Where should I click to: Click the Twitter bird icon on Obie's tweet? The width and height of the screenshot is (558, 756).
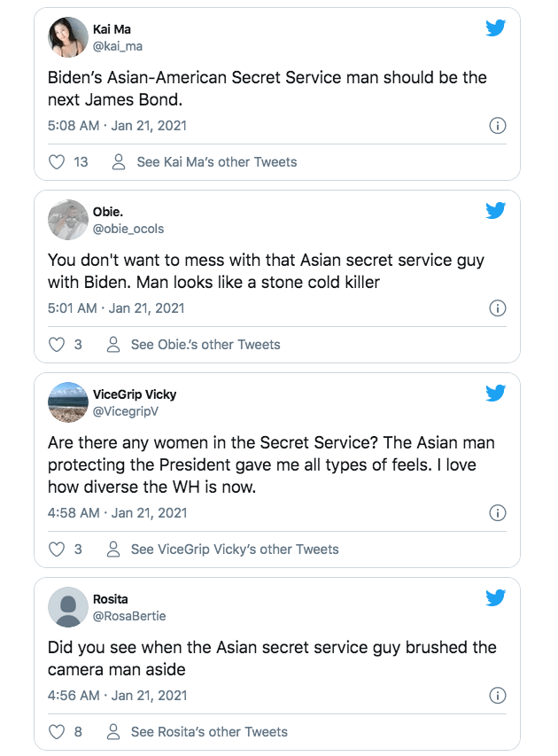495,210
